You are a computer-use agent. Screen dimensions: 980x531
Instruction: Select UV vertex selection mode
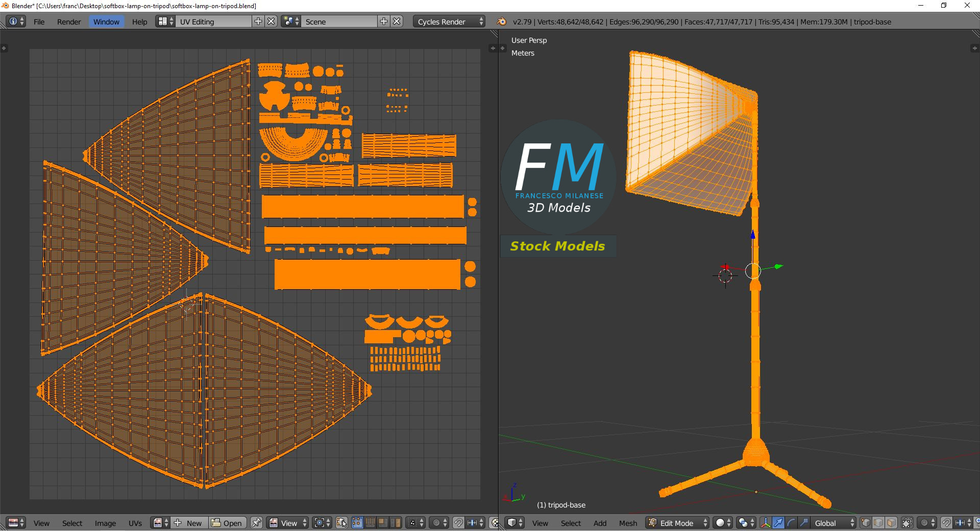pyautogui.click(x=357, y=523)
